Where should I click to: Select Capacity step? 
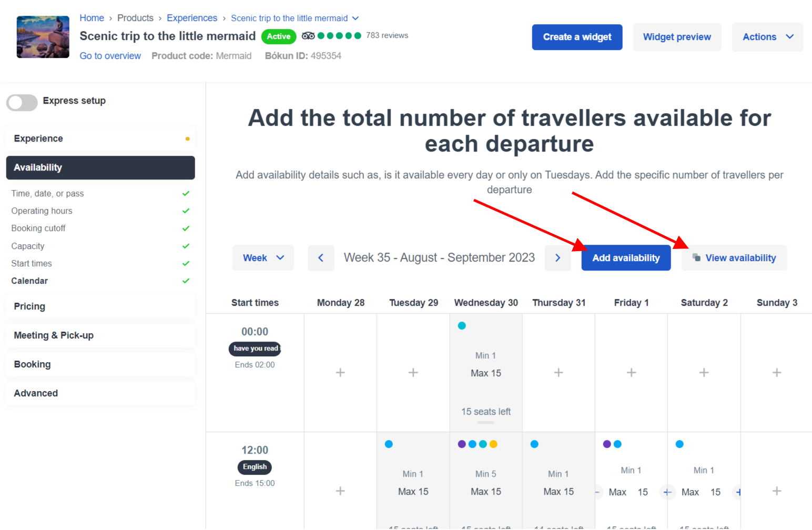pyautogui.click(x=28, y=246)
